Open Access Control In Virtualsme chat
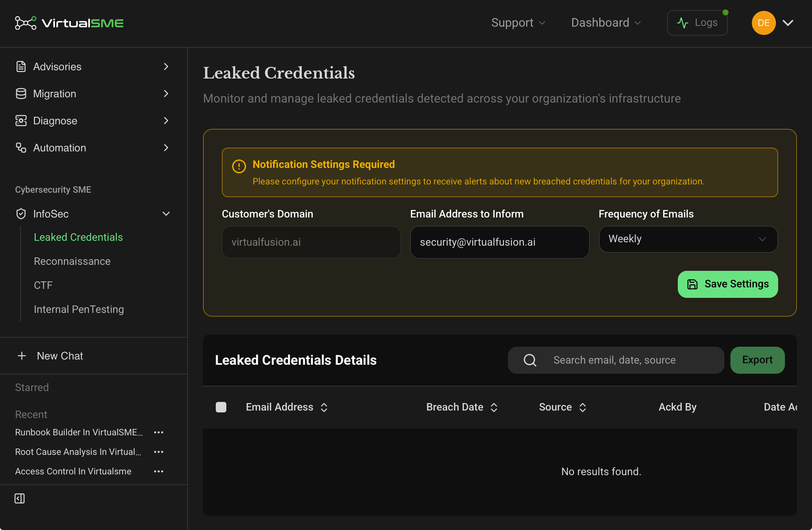Viewport: 812px width, 530px height. click(73, 471)
